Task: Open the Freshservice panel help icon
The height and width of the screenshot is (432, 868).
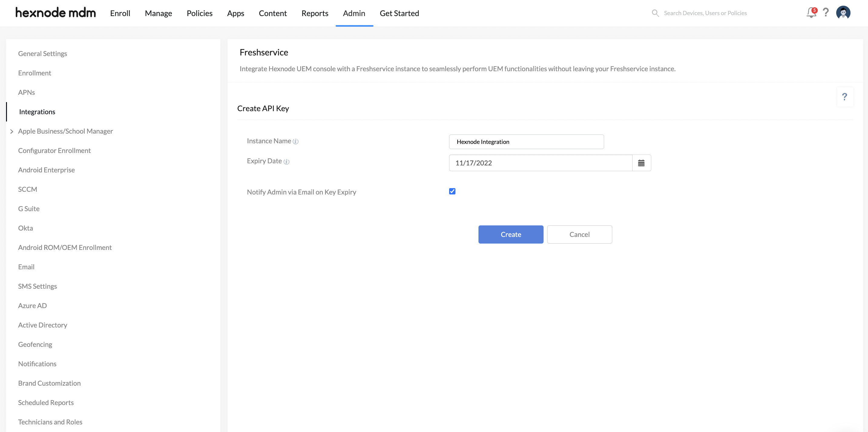Action: pos(844,97)
